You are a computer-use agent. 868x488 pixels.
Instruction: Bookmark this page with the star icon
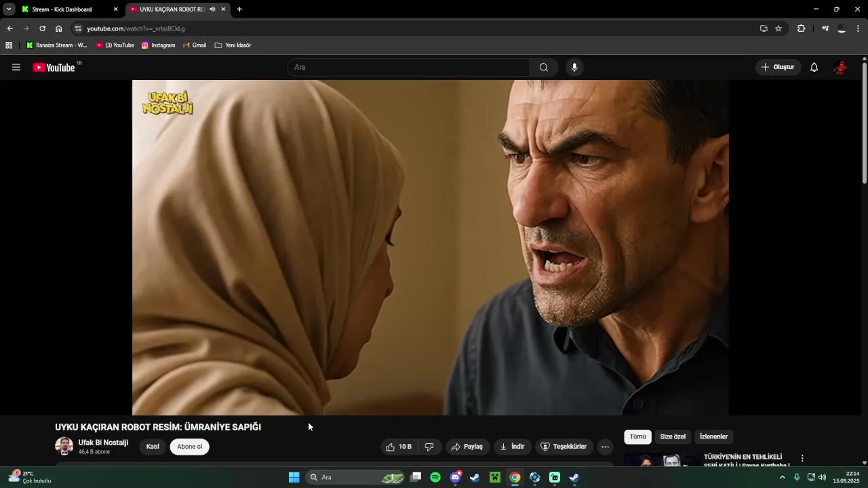(x=778, y=28)
